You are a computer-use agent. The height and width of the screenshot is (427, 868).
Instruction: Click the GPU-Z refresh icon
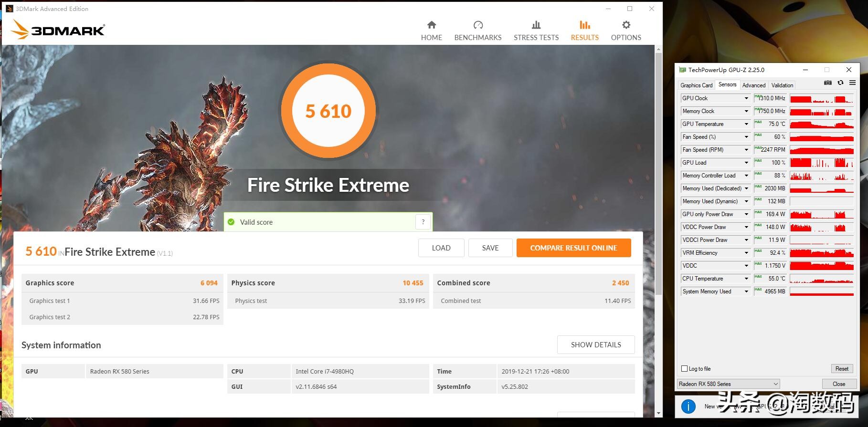click(840, 83)
